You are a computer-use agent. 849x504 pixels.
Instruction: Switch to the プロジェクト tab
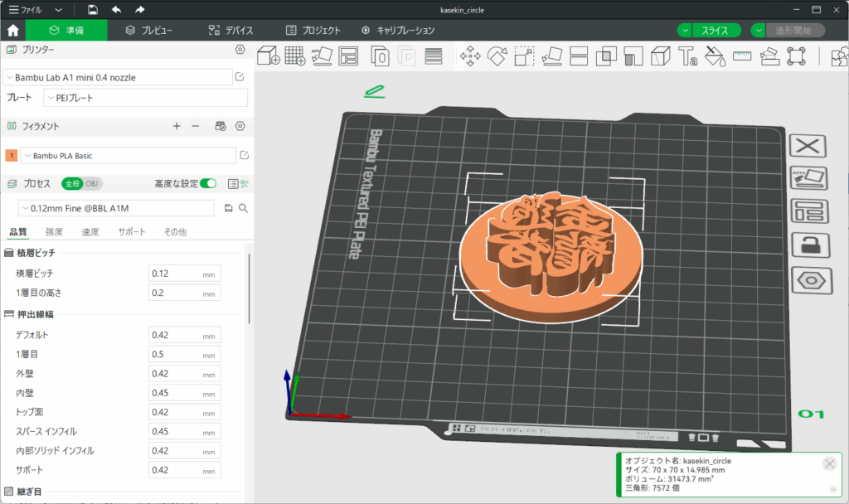click(313, 31)
